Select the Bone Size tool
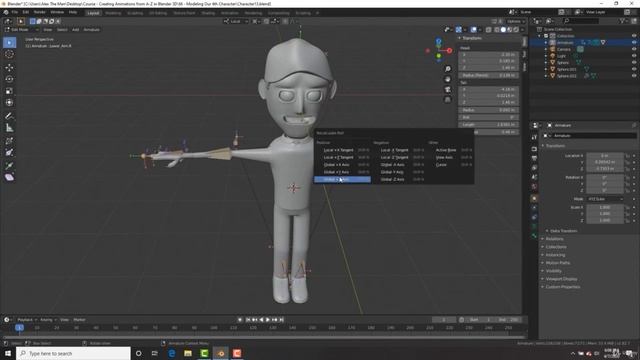 [x=9, y=153]
